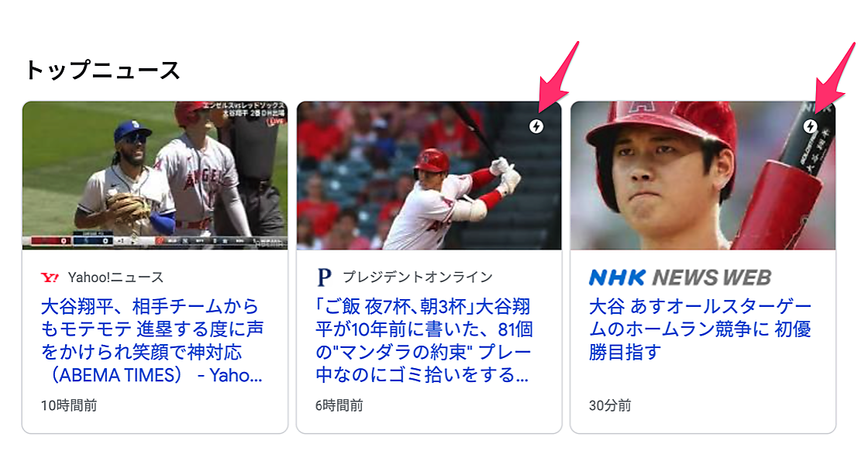This screenshot has height=465, width=868.
Task: Click the プレジデントオンライン source label
Action: 418,277
